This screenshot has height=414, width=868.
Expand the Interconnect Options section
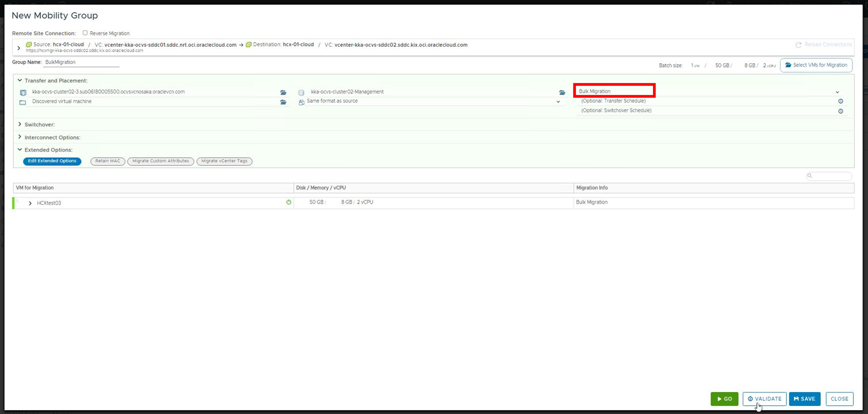pyautogui.click(x=20, y=137)
